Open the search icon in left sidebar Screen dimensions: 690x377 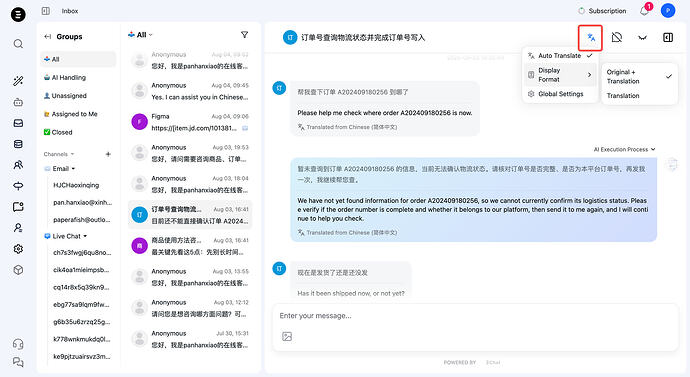(18, 44)
